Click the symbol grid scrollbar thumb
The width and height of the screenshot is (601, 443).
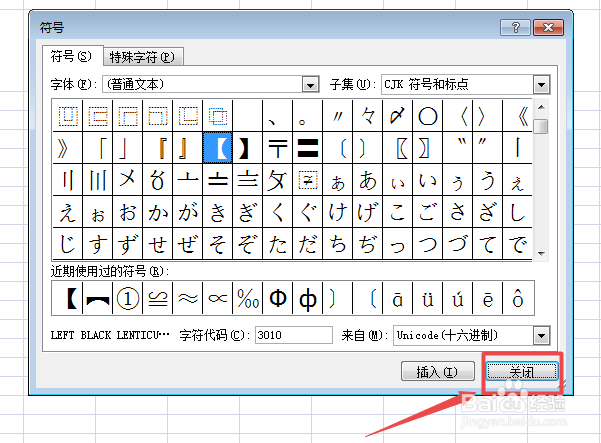pyautogui.click(x=541, y=126)
